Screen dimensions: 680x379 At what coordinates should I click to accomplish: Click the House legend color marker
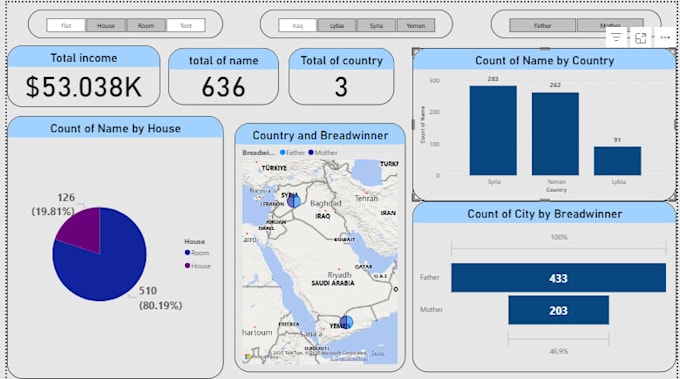click(187, 265)
